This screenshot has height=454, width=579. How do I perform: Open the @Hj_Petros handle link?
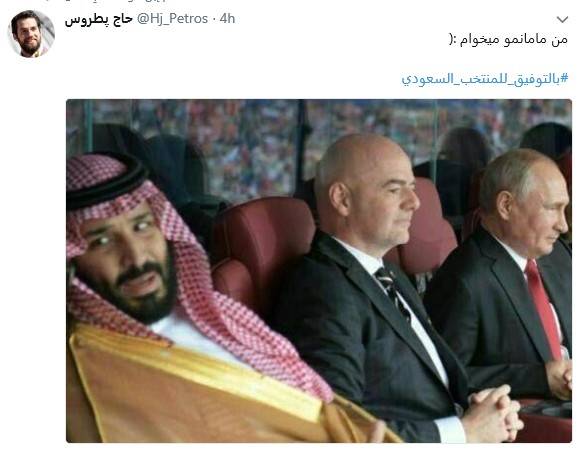(x=172, y=18)
